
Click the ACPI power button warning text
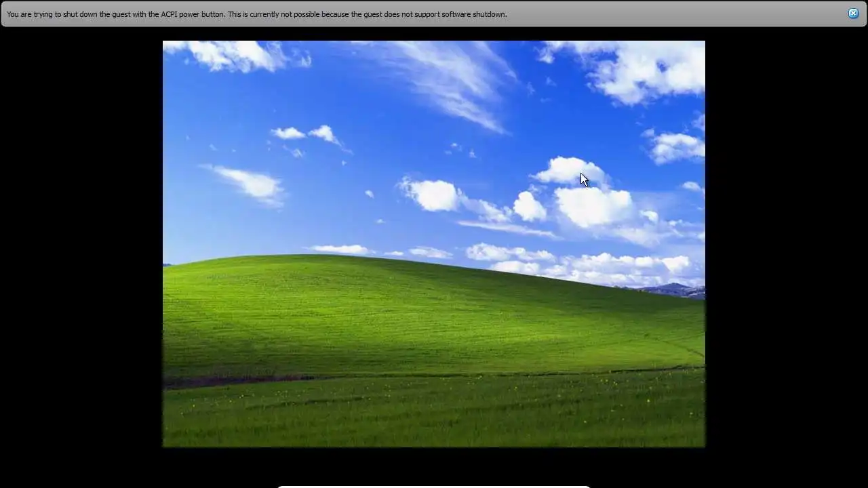tap(257, 14)
